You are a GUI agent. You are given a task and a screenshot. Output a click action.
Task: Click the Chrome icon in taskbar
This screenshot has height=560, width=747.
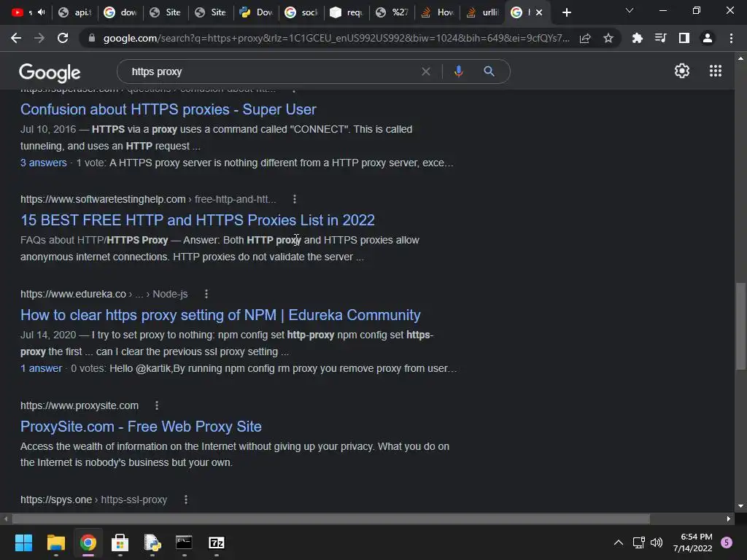(x=88, y=542)
